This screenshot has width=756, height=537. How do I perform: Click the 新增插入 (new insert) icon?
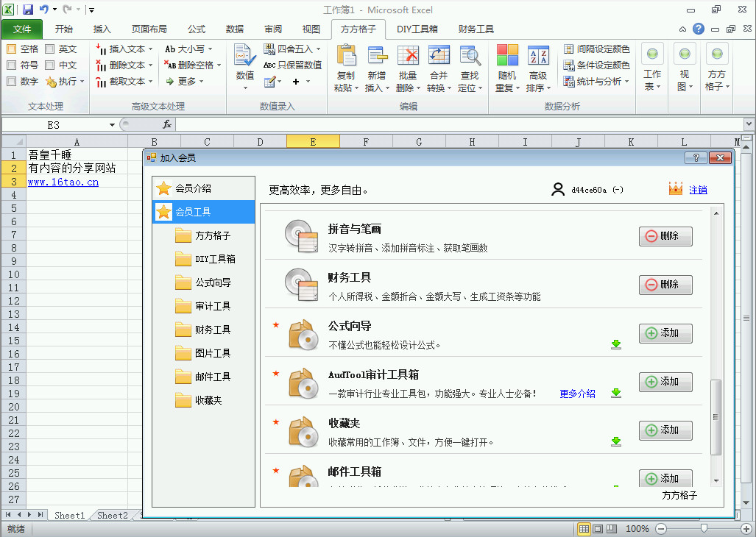point(376,56)
